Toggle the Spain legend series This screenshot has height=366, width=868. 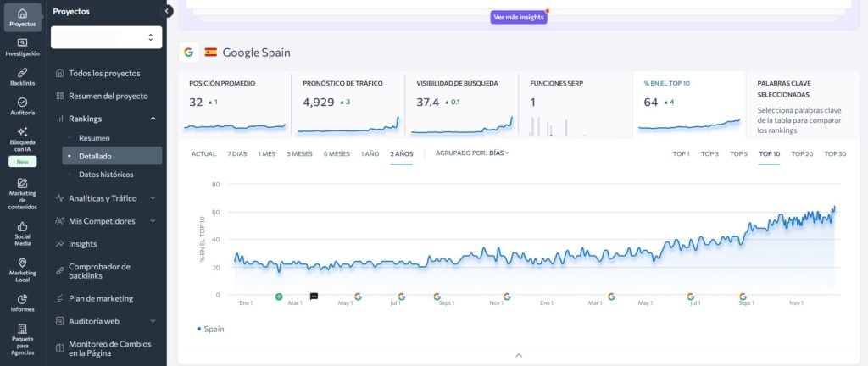pos(211,329)
